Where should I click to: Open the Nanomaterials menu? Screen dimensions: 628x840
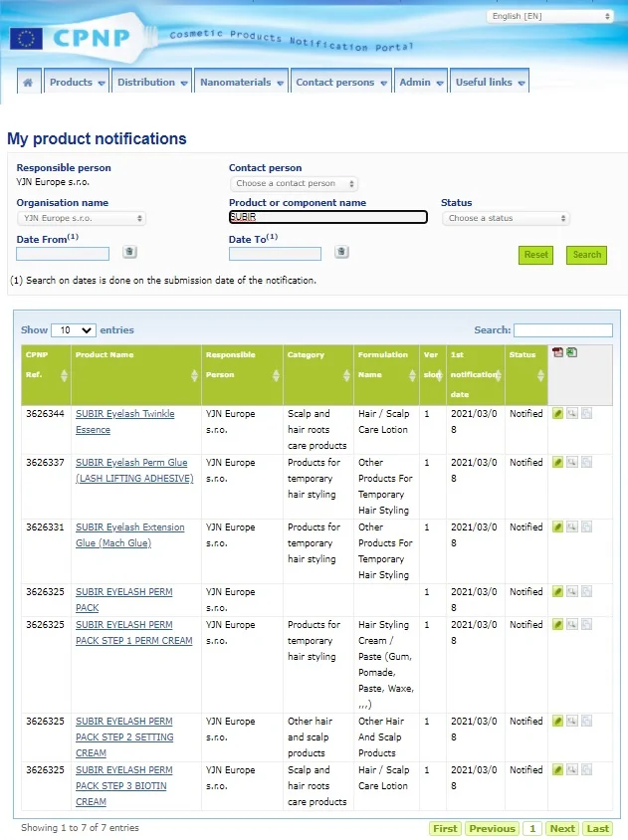click(241, 82)
